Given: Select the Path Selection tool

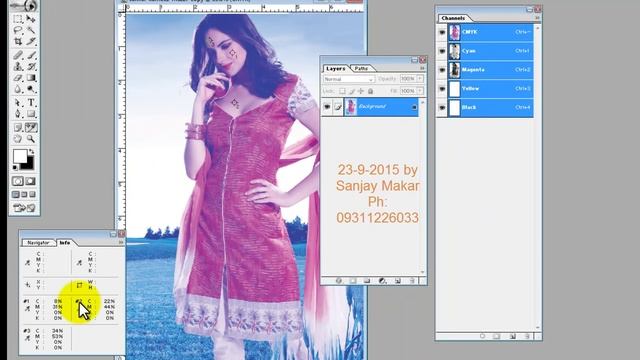Looking at the screenshot, I should click(18, 102).
